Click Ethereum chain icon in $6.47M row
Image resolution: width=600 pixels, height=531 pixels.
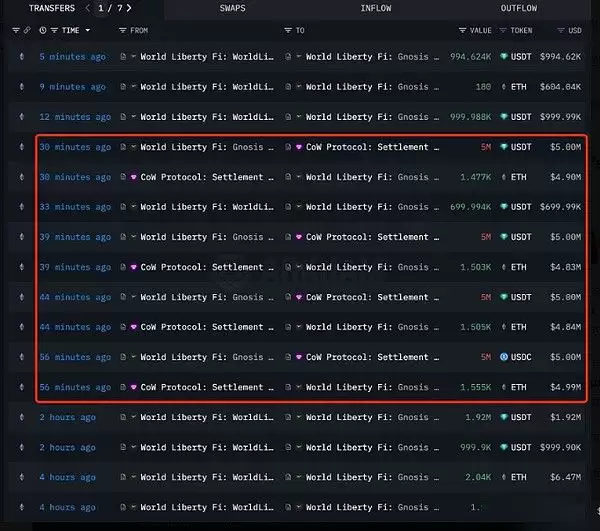tap(22, 477)
